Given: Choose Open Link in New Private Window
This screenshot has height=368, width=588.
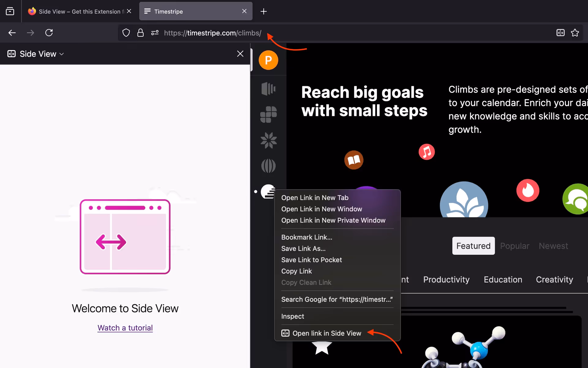Looking at the screenshot, I should 337,220.
